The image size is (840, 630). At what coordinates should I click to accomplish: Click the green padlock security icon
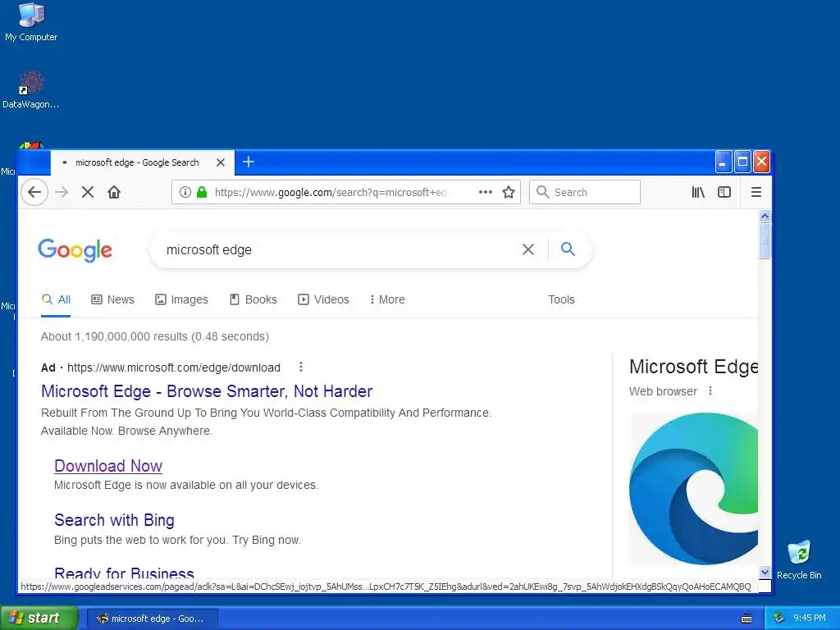point(202,192)
